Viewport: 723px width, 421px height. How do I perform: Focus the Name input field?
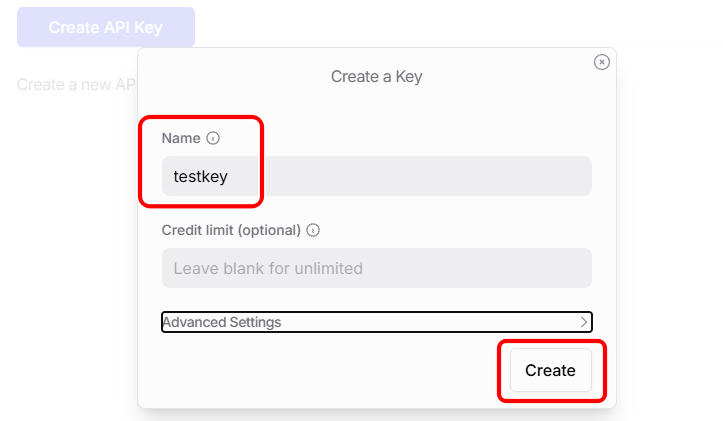(x=376, y=176)
